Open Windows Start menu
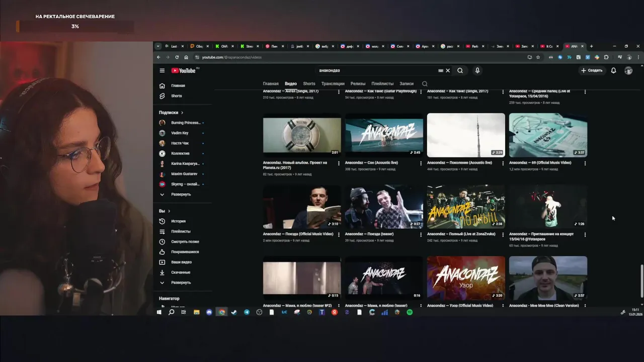 [159, 312]
